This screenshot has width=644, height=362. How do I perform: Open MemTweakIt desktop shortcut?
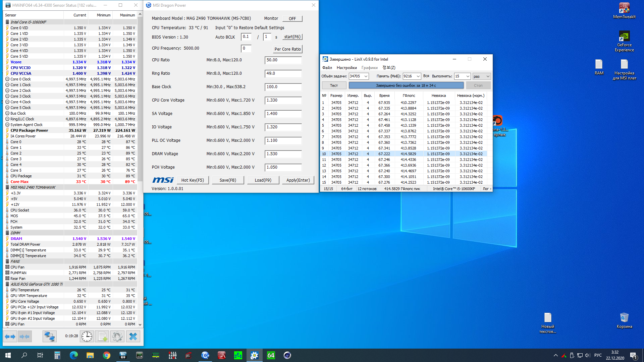pos(624,10)
